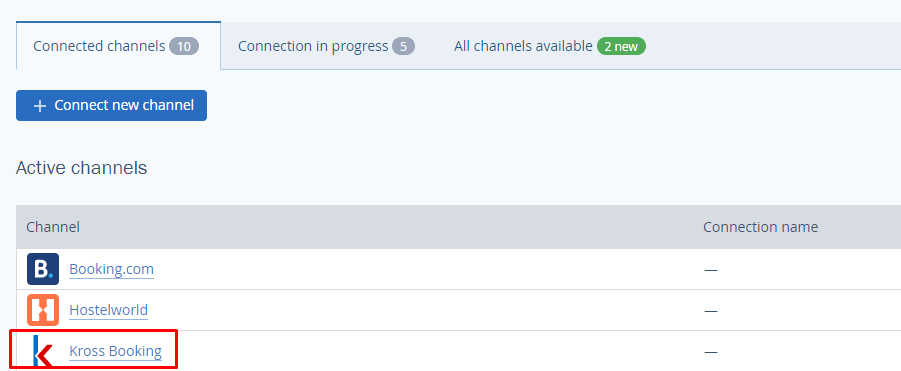Click the 5 count badge on Connection in progress
The image size is (901, 371).
[x=403, y=46]
